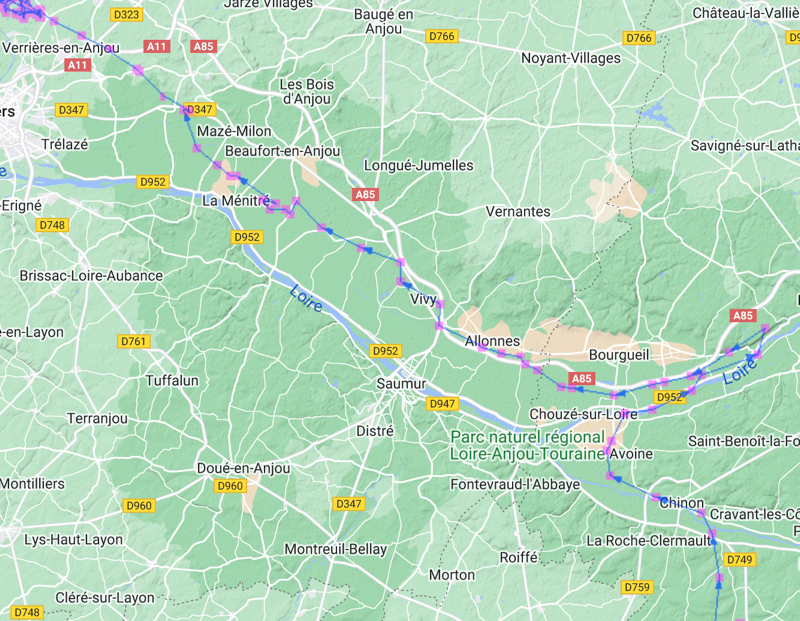This screenshot has width=800, height=621.
Task: Select the Doué-en-Anjou label
Action: pyautogui.click(x=243, y=468)
